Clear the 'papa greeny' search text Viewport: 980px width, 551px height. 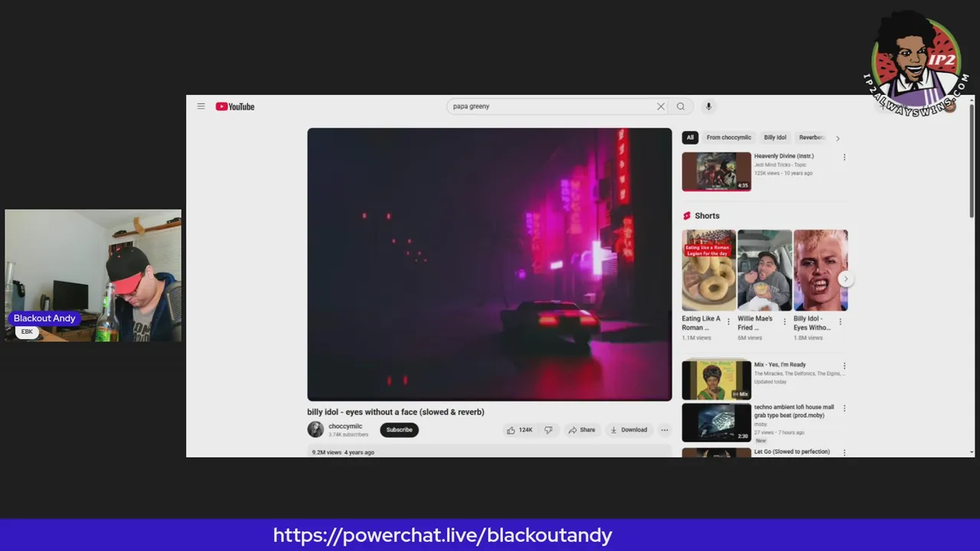(x=661, y=106)
